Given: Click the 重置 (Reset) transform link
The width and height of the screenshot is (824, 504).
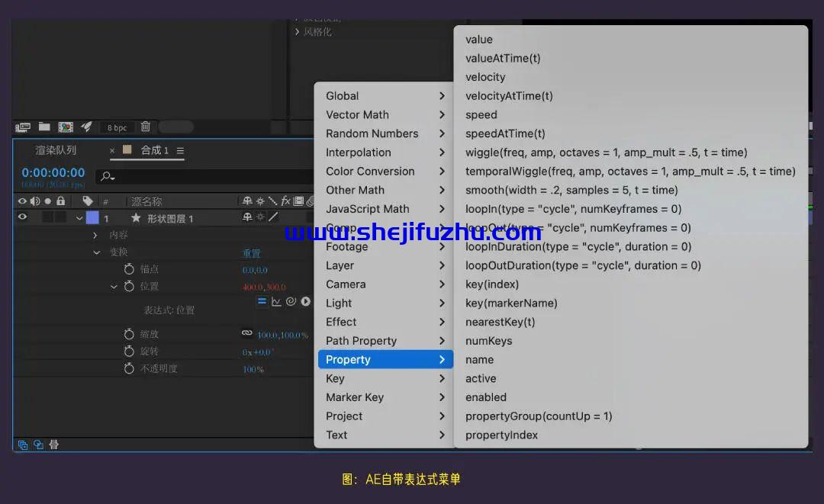Looking at the screenshot, I should coord(251,253).
